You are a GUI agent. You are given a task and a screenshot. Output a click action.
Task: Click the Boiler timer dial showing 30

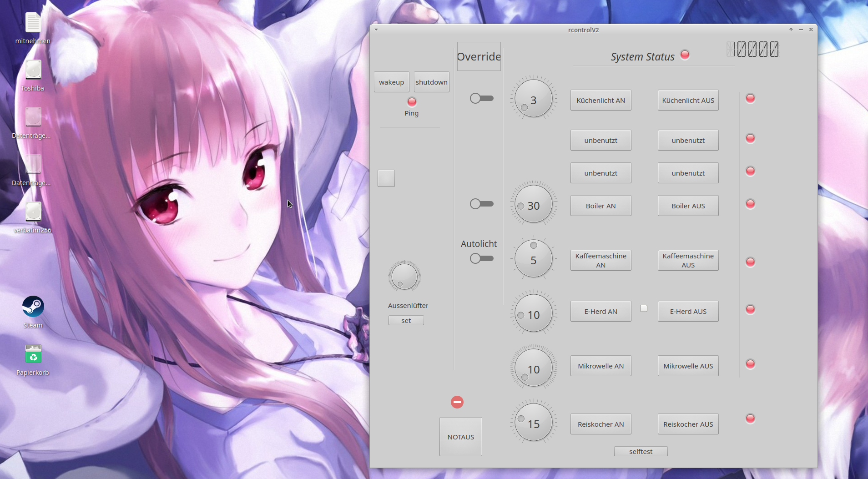pos(534,204)
